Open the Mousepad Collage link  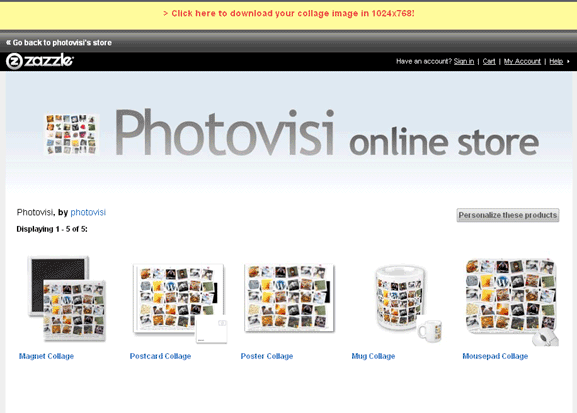coord(495,356)
